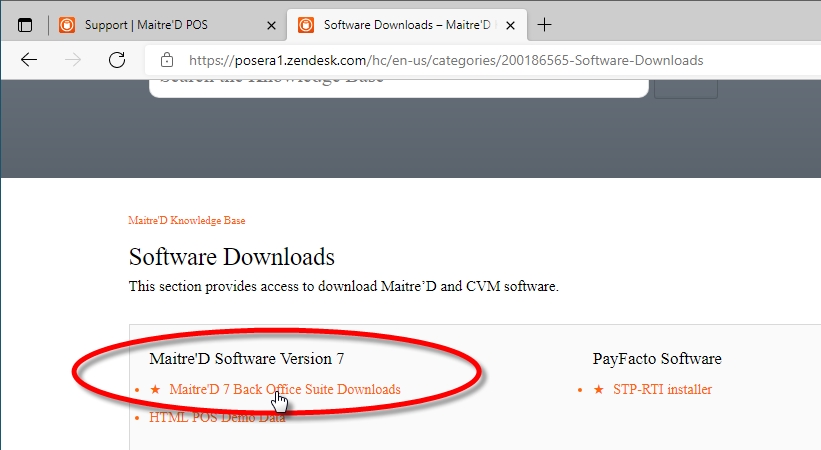The image size is (821, 450).
Task: Select the Software Downloads tab
Action: (405, 25)
